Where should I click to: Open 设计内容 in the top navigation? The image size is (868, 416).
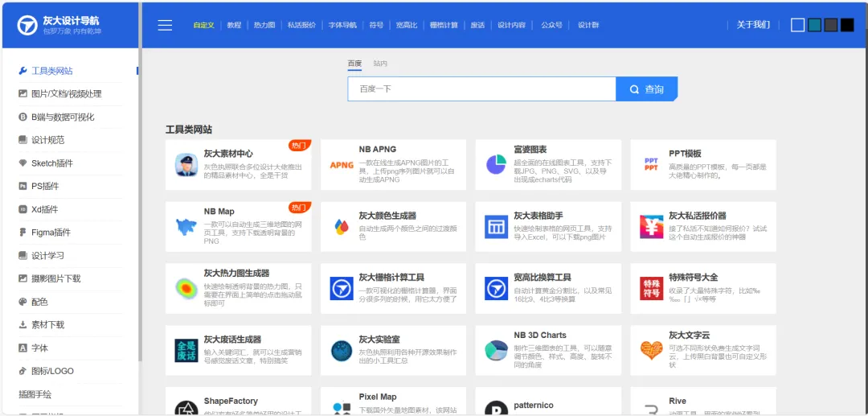pyautogui.click(x=511, y=25)
